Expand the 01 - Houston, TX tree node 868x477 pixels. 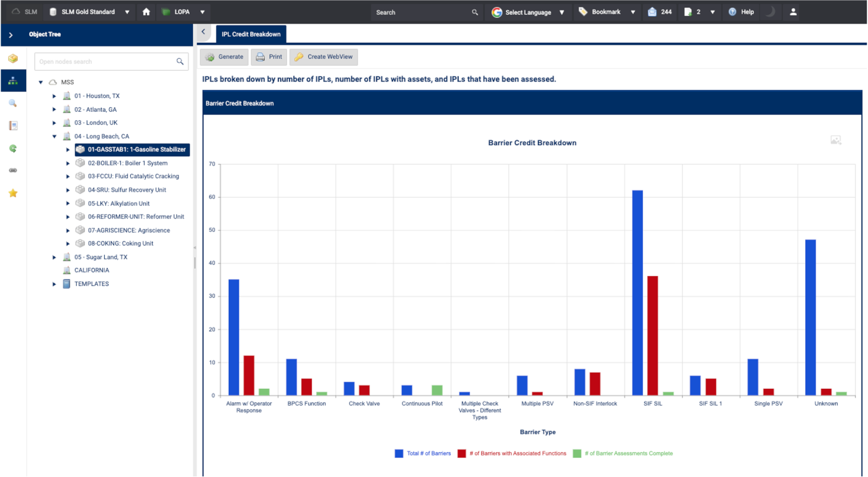pos(55,96)
